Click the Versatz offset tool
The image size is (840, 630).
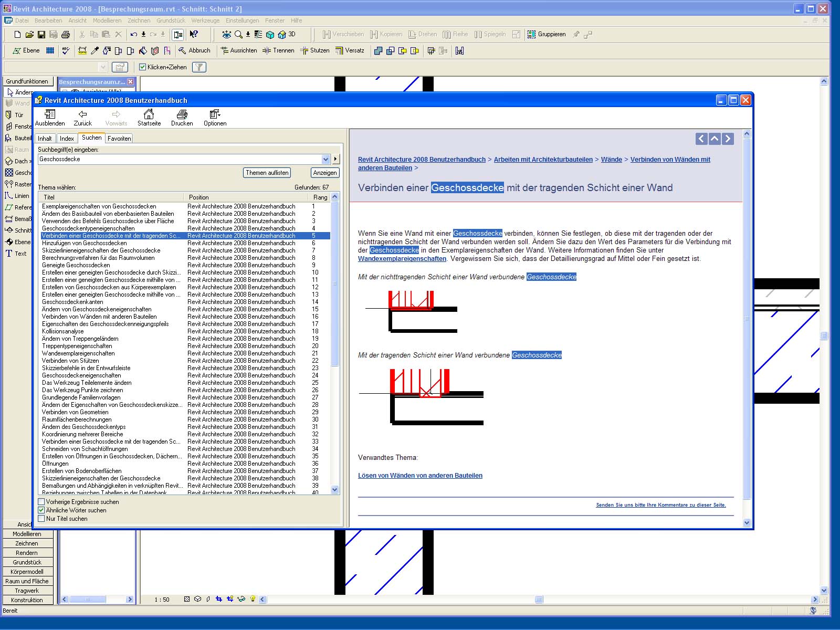(x=350, y=51)
